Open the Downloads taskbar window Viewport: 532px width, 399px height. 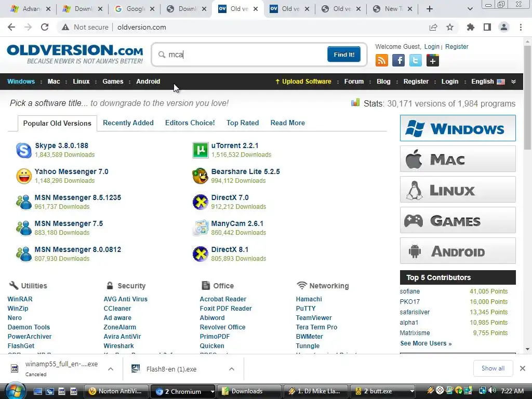pyautogui.click(x=249, y=392)
